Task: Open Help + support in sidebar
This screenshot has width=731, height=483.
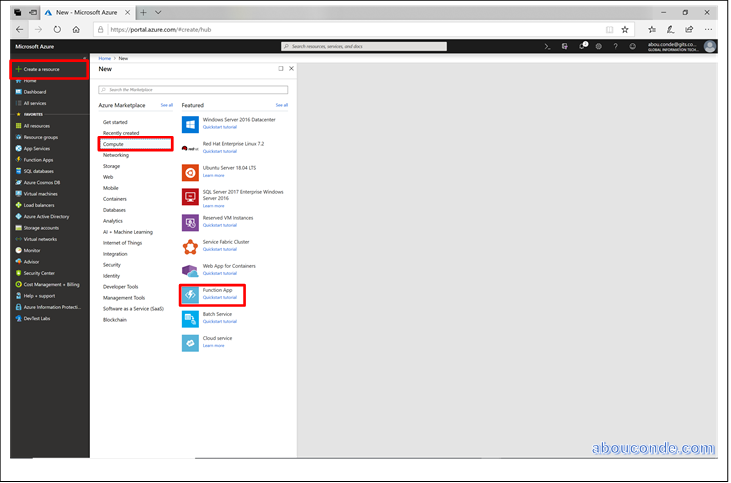Action: coord(39,296)
